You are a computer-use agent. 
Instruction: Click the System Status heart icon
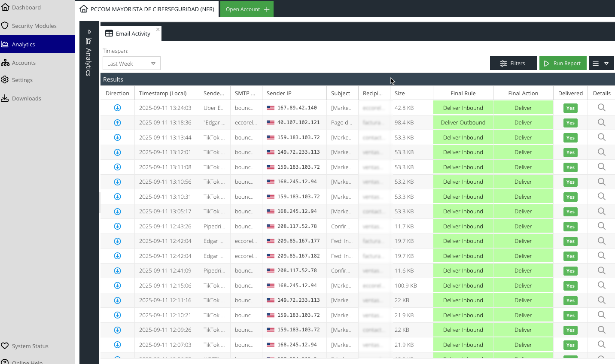pos(5,346)
